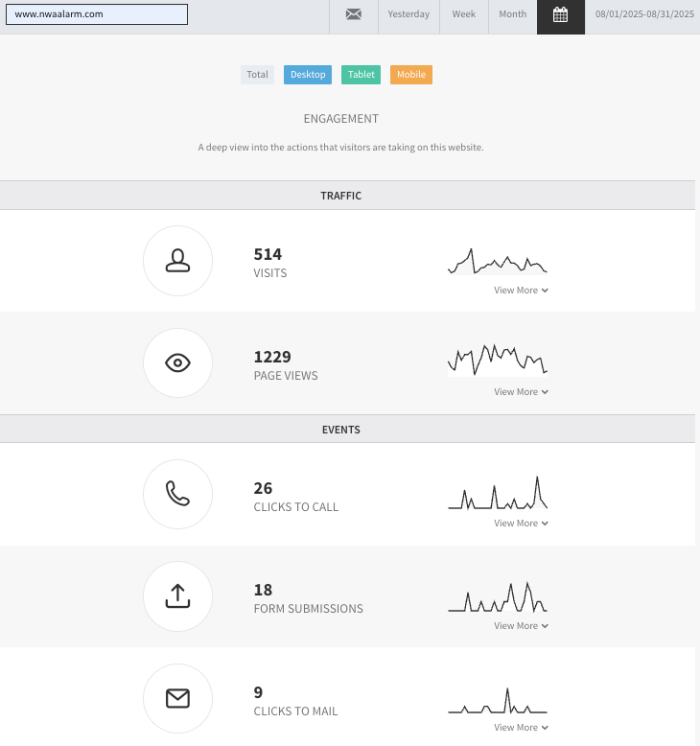The width and height of the screenshot is (700, 746).
Task: Click the Page Views eye icon
Action: [178, 363]
